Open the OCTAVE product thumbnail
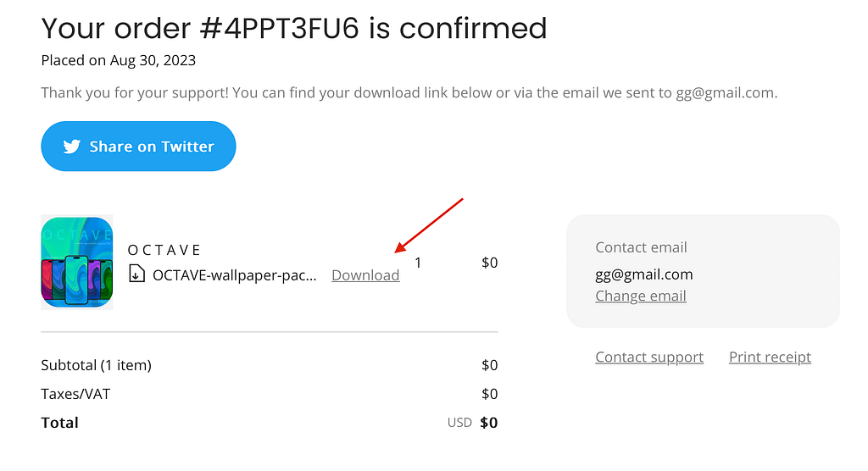This screenshot has width=868, height=471. 77,262
